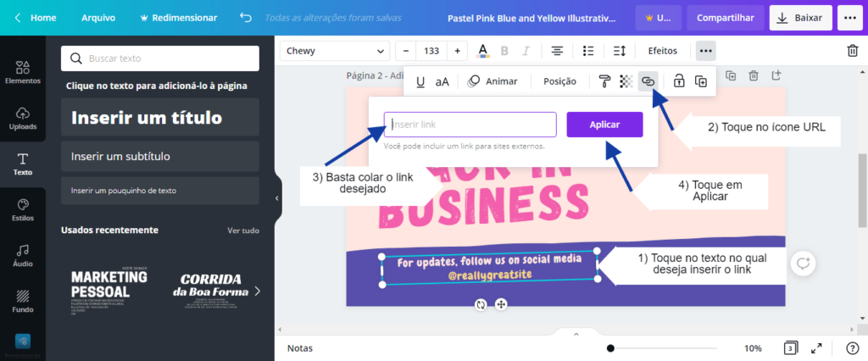The height and width of the screenshot is (361, 868).
Task: Toggle uppercase aA text option
Action: 442,81
